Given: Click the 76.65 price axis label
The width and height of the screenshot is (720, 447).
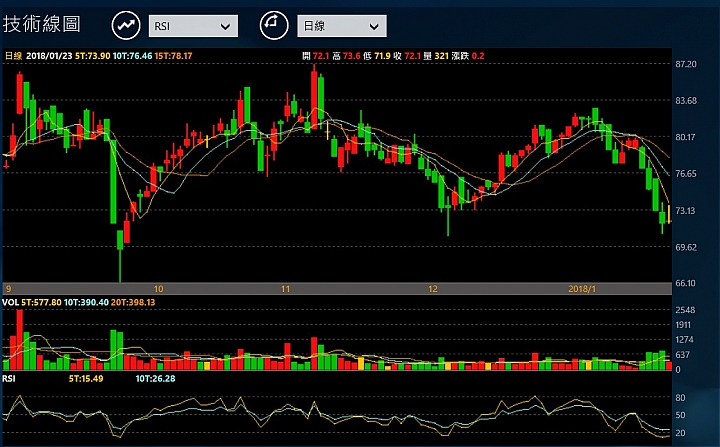Looking at the screenshot, I should pos(686,174).
